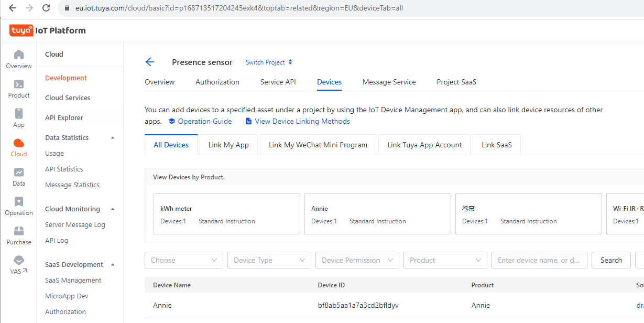Switch to the Service API tab

pos(278,82)
